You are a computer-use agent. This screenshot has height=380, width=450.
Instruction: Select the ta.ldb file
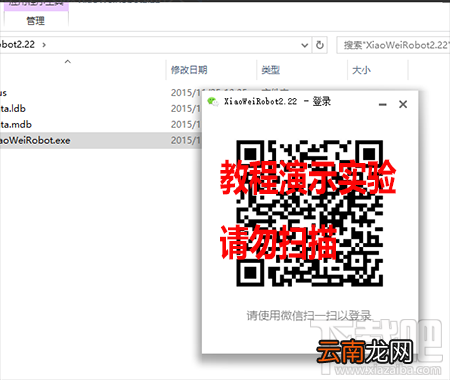(x=13, y=109)
